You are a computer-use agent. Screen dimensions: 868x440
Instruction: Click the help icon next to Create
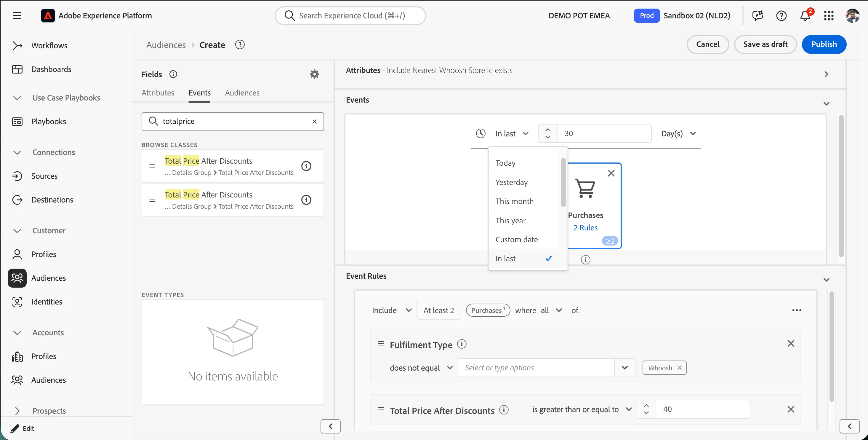point(240,44)
